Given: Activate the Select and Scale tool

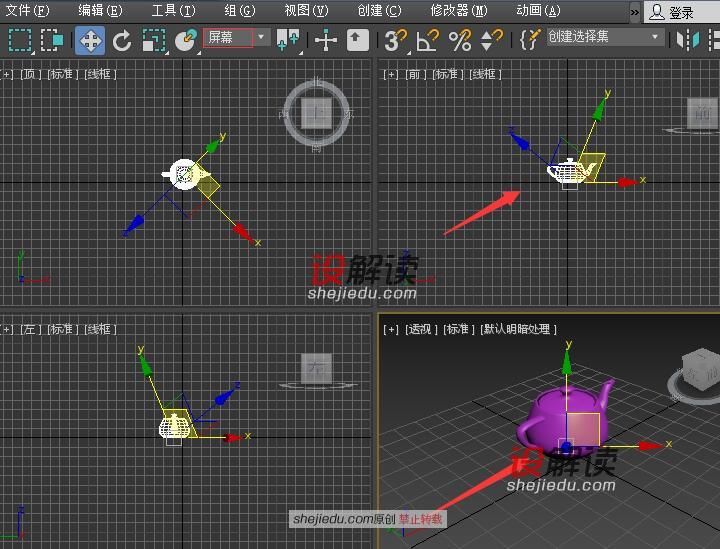Looking at the screenshot, I should click(154, 40).
